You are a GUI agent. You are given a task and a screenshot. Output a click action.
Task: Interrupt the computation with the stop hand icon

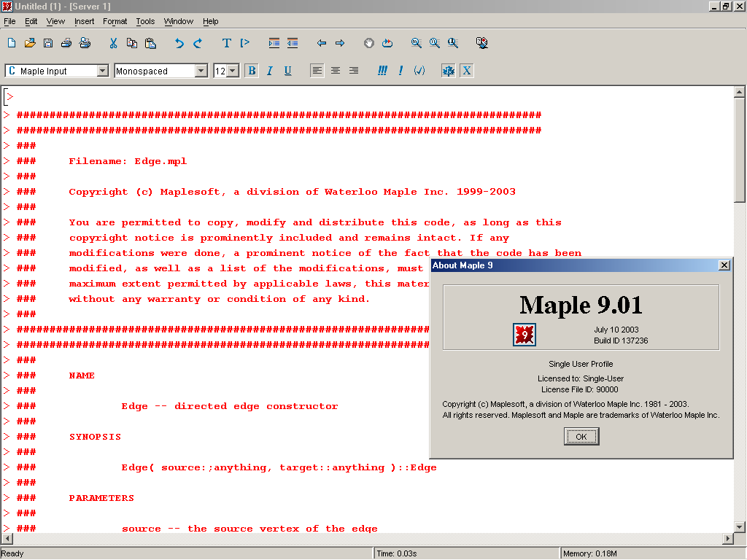click(x=368, y=43)
